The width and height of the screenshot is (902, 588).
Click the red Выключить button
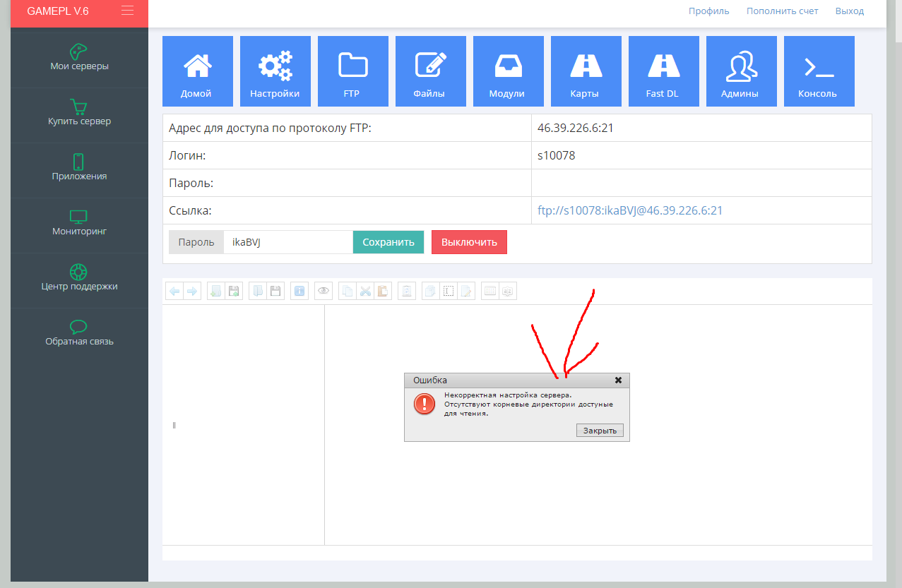pyautogui.click(x=469, y=242)
